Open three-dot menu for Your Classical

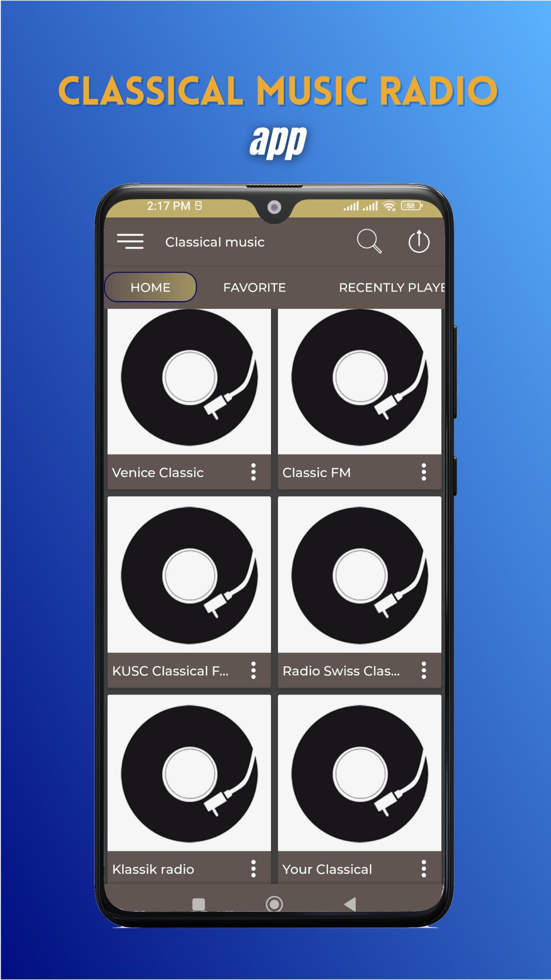[424, 868]
